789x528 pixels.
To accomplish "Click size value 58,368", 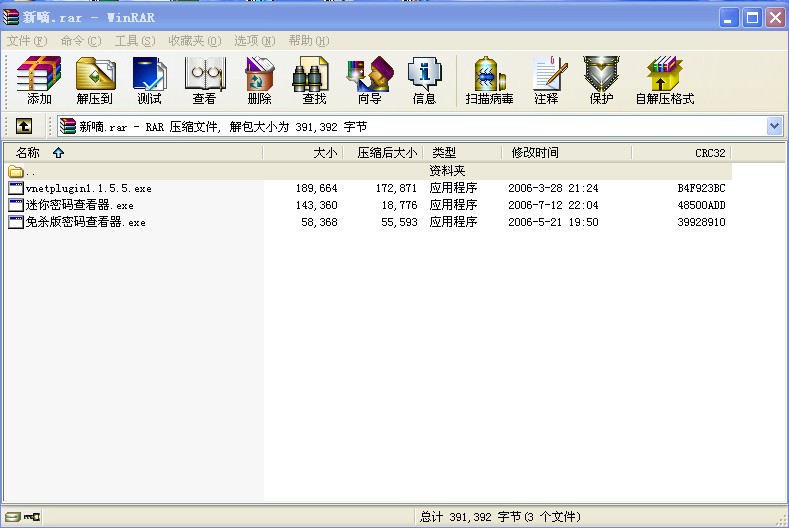I will 319,222.
